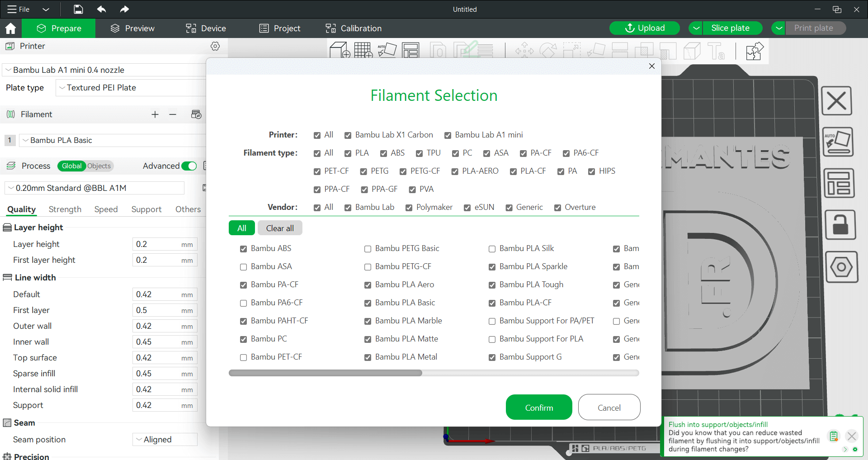Click the Undo arrow icon

pyautogui.click(x=102, y=9)
